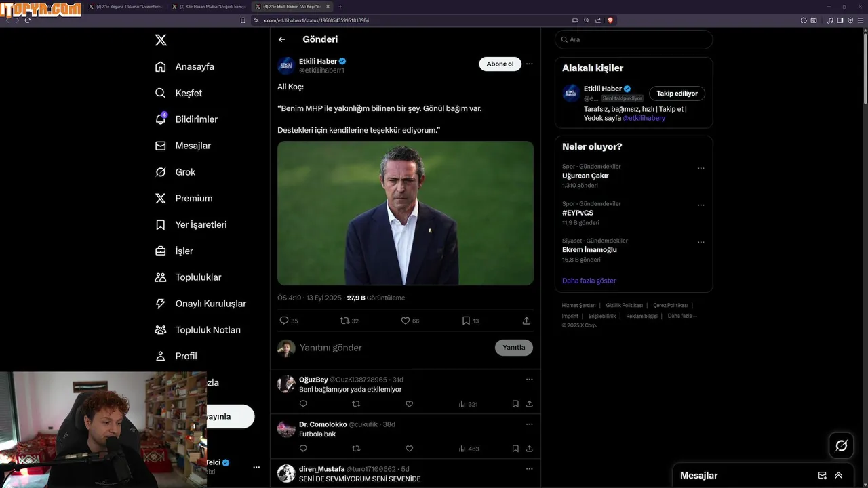
Task: Expand the Mesajlar drawer
Action: point(839,475)
